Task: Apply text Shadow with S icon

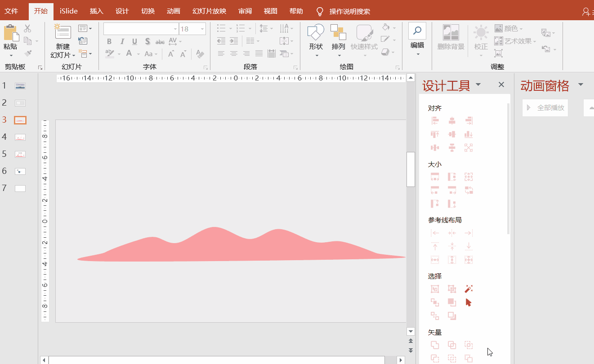Action: [147, 41]
